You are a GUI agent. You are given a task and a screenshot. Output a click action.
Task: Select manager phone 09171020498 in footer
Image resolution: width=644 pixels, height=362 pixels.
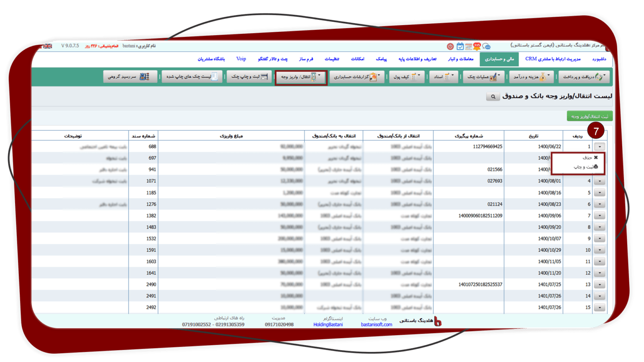point(279,325)
